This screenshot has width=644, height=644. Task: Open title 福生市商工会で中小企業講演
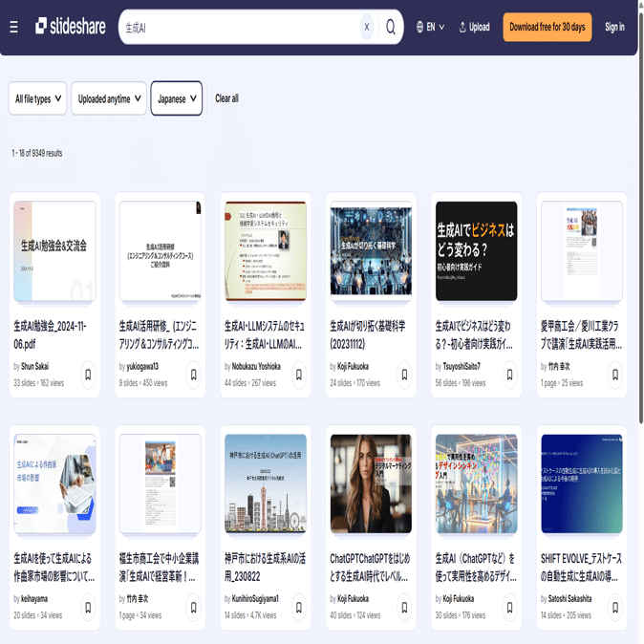click(159, 568)
